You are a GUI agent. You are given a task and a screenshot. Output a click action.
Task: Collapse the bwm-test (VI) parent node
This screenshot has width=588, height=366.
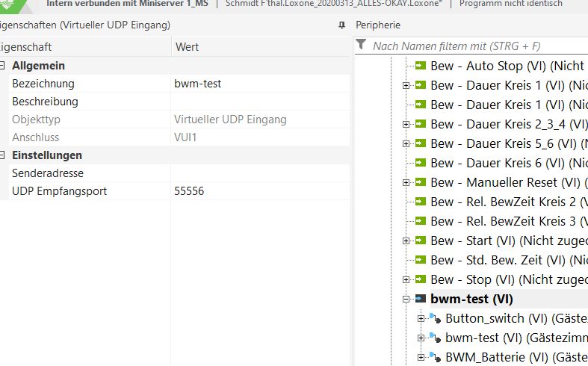pos(406,300)
